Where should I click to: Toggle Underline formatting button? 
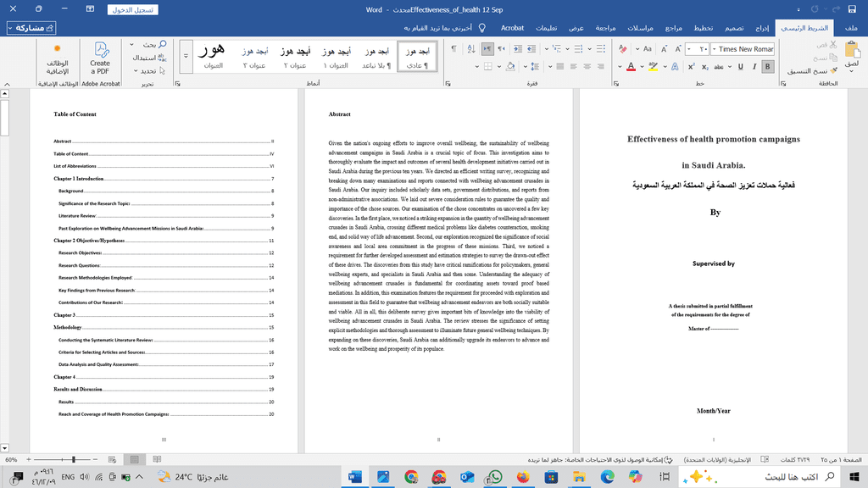tap(740, 66)
